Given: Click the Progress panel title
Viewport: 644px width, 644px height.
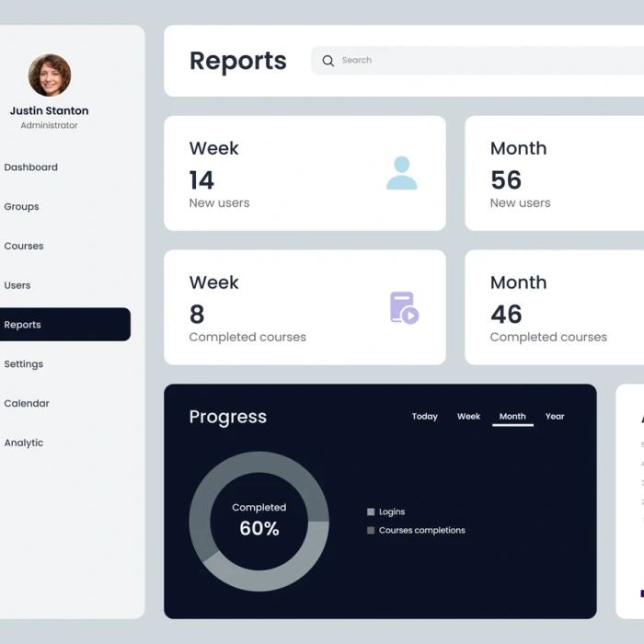Looking at the screenshot, I should (x=228, y=418).
